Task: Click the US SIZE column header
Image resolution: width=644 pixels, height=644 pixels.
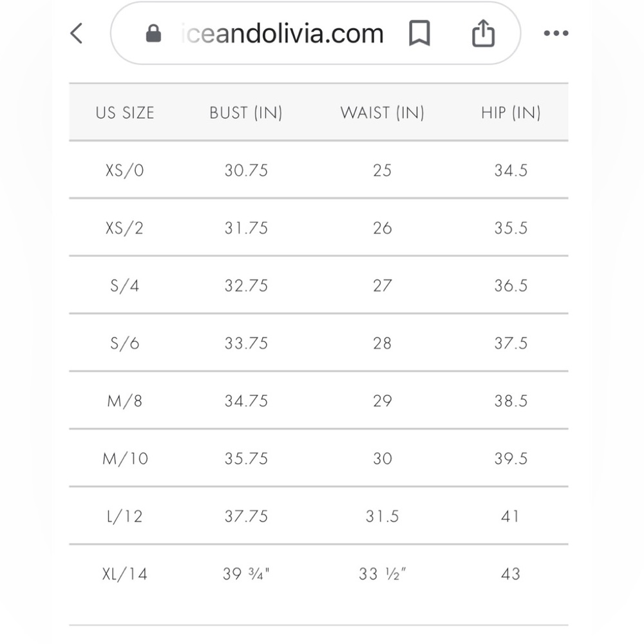Action: (125, 113)
